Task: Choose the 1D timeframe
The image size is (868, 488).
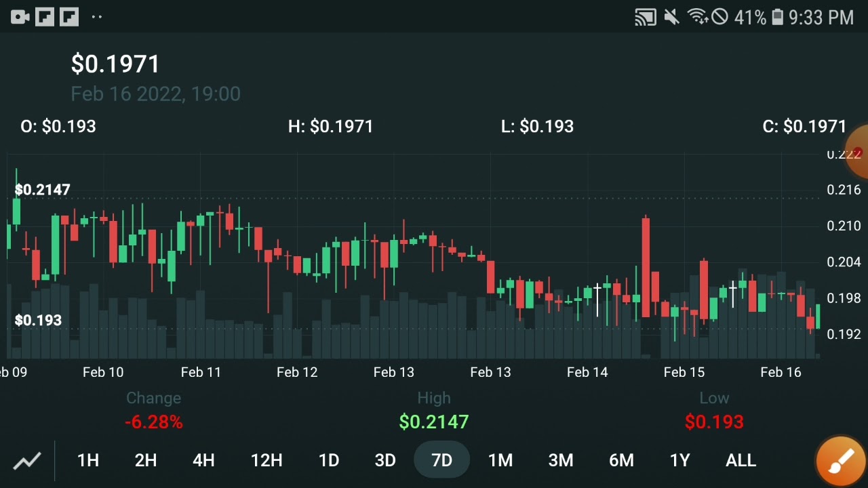Action: pos(329,461)
